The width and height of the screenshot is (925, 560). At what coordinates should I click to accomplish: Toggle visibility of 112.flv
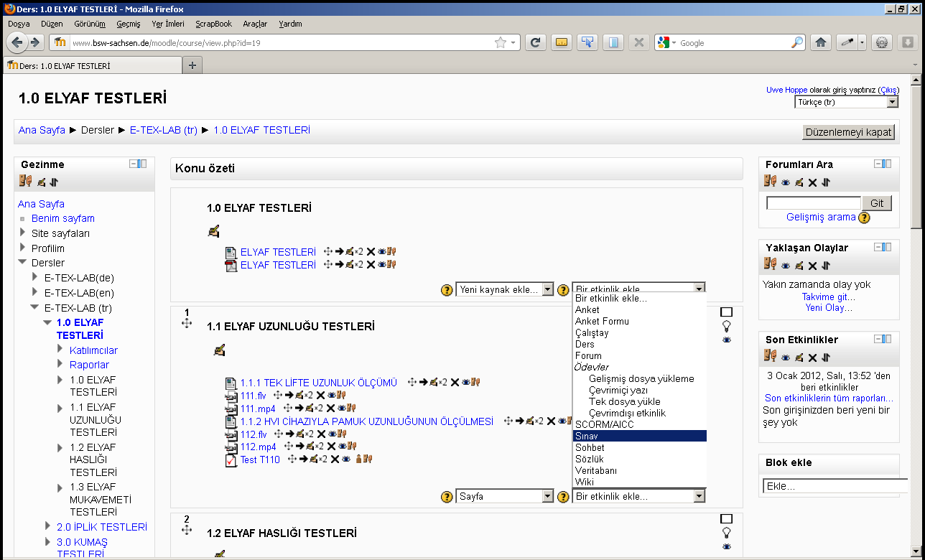(332, 434)
